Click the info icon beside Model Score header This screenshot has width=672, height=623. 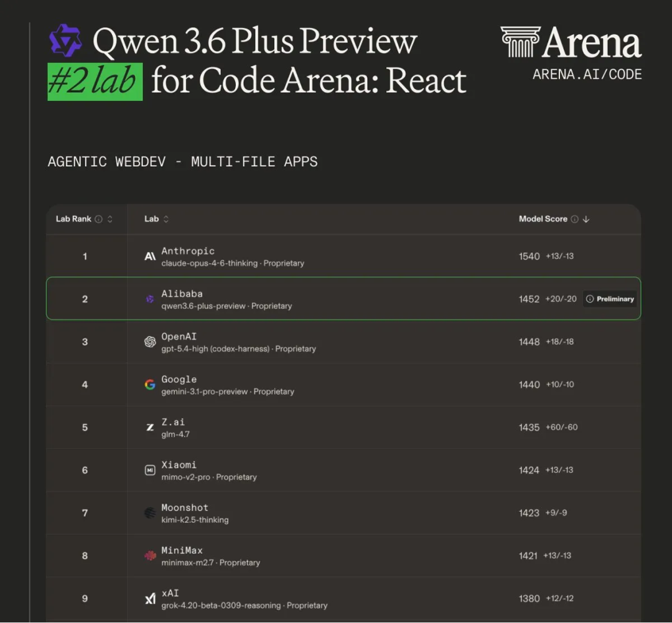pos(574,219)
